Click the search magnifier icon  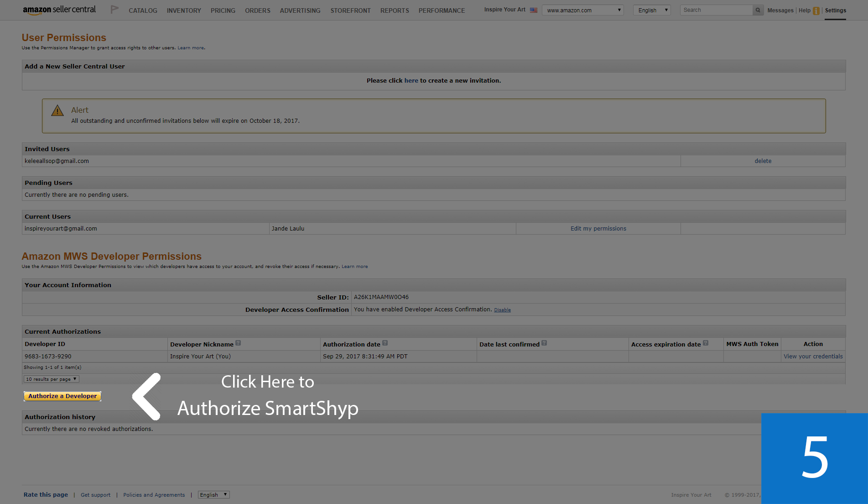(x=758, y=10)
